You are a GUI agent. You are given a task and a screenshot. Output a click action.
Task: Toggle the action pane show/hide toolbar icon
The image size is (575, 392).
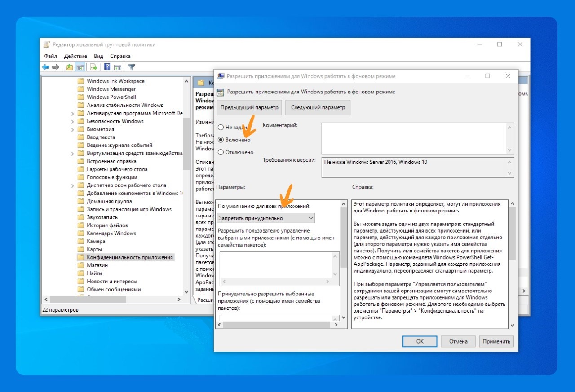pyautogui.click(x=118, y=67)
